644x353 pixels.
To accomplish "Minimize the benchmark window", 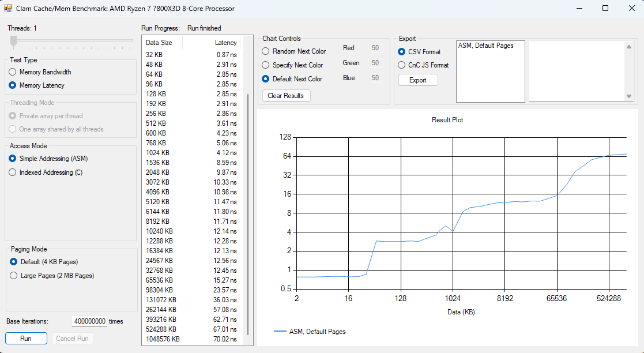I will (579, 8).
